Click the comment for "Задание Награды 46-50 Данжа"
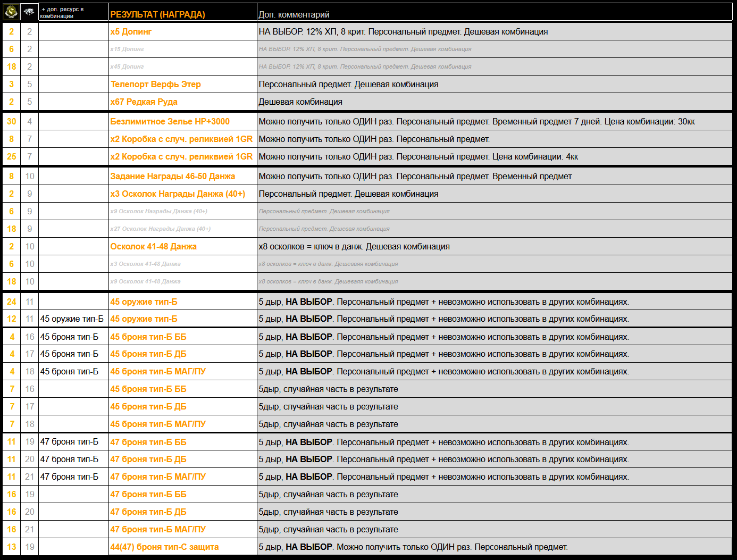Viewport: 737px width, 560px height. (415, 176)
